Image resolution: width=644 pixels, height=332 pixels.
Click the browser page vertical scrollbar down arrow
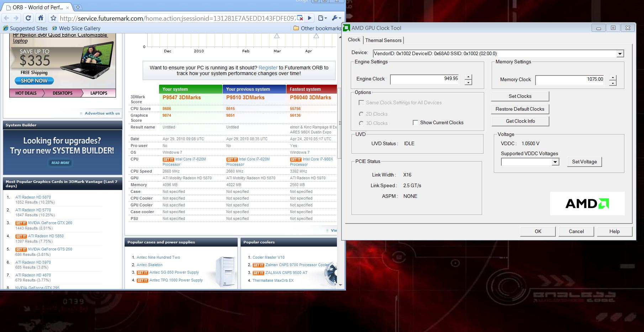click(x=341, y=285)
